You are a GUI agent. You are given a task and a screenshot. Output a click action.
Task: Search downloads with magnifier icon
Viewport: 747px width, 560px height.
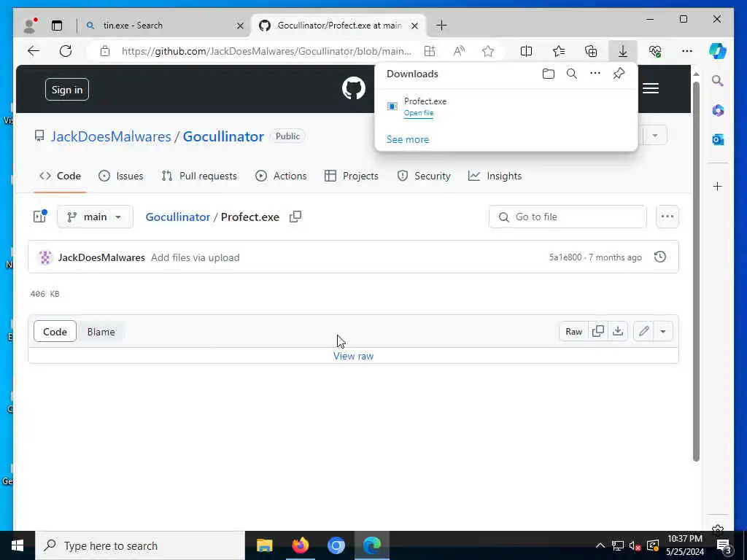(572, 74)
